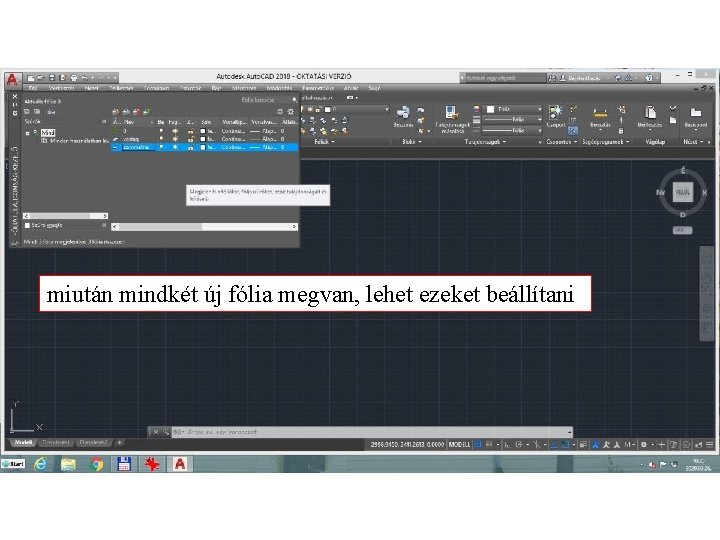The height and width of the screenshot is (540, 720).
Task: Click color swatch of szimmetria layer
Action: click(203, 147)
